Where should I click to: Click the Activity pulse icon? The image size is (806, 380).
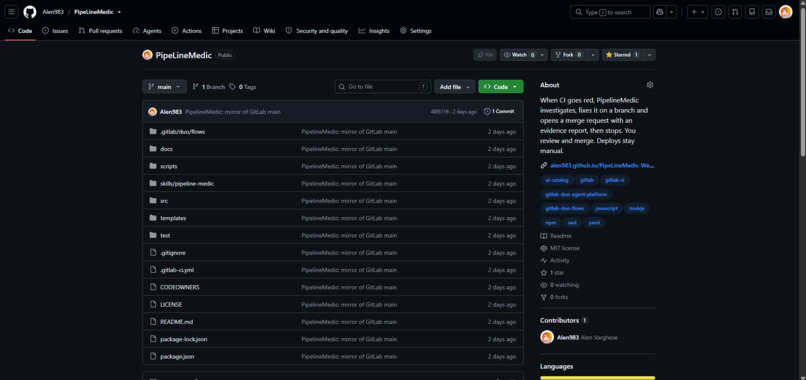point(544,260)
